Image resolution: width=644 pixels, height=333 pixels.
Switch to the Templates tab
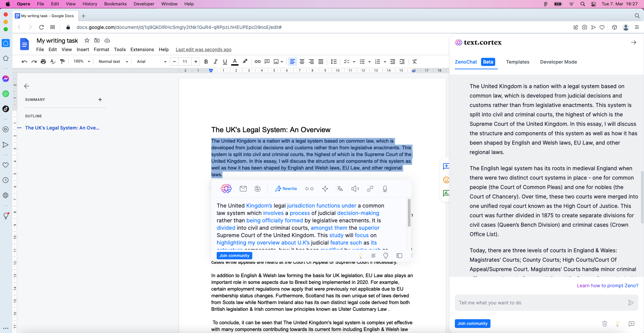coord(518,62)
